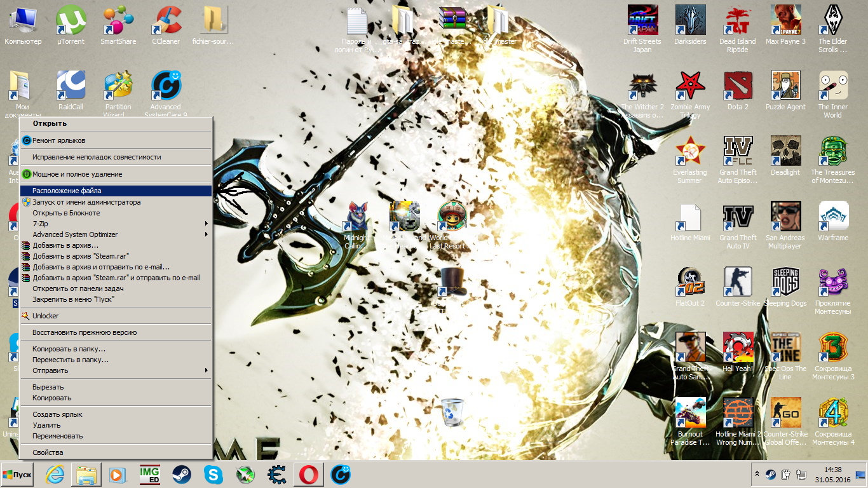
Task: Open the IMG ED taskbar icon
Action: point(150,475)
